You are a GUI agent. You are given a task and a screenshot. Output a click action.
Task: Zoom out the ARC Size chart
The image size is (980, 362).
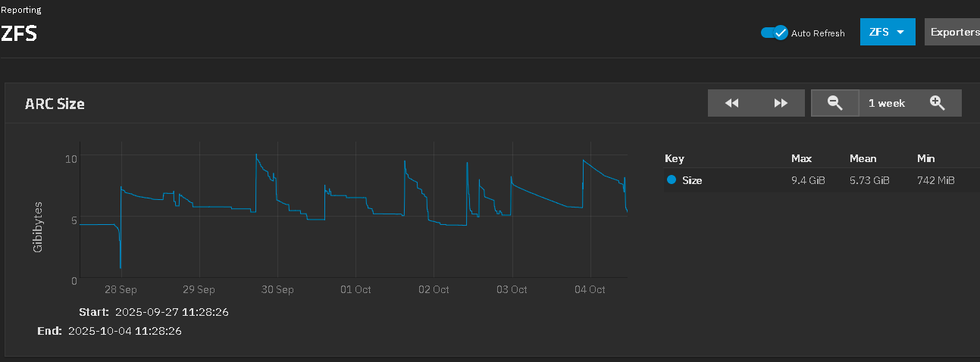tap(834, 103)
